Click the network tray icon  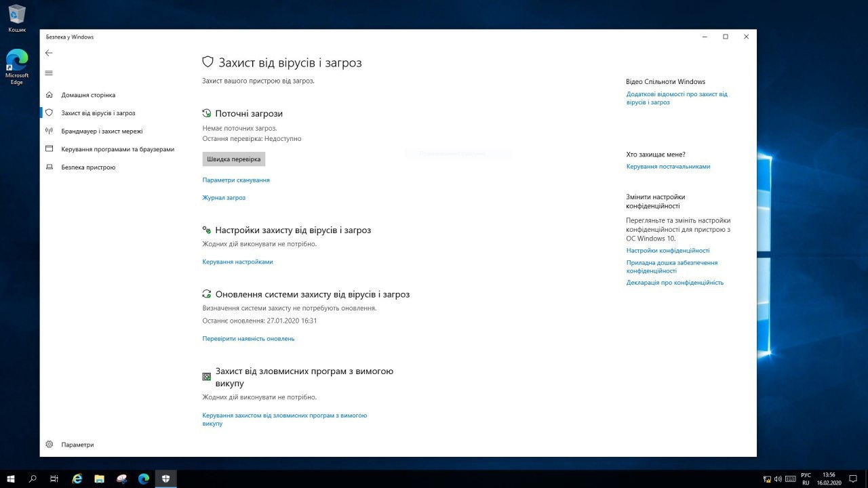(x=766, y=479)
